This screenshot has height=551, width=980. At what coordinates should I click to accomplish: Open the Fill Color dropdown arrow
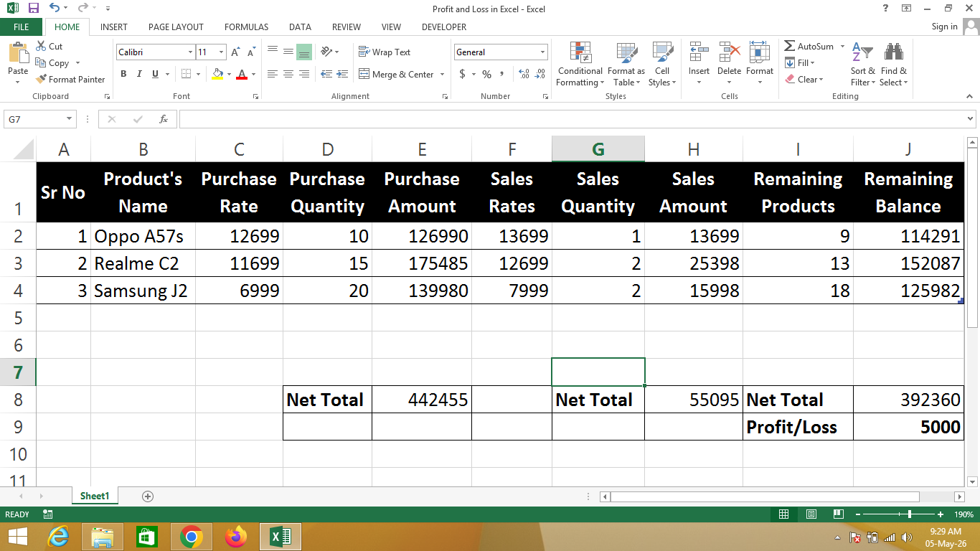tap(229, 74)
